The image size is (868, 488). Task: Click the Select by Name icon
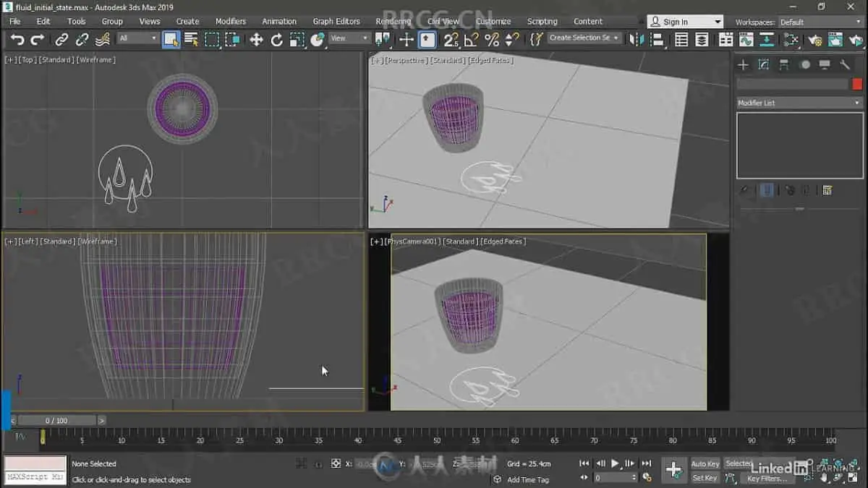191,40
